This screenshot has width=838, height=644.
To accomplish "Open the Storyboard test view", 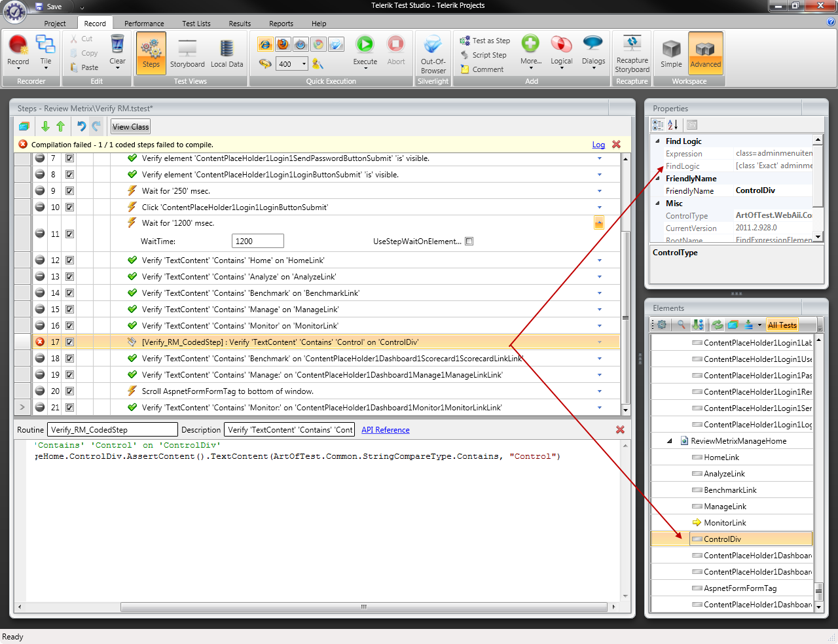I will [187, 52].
